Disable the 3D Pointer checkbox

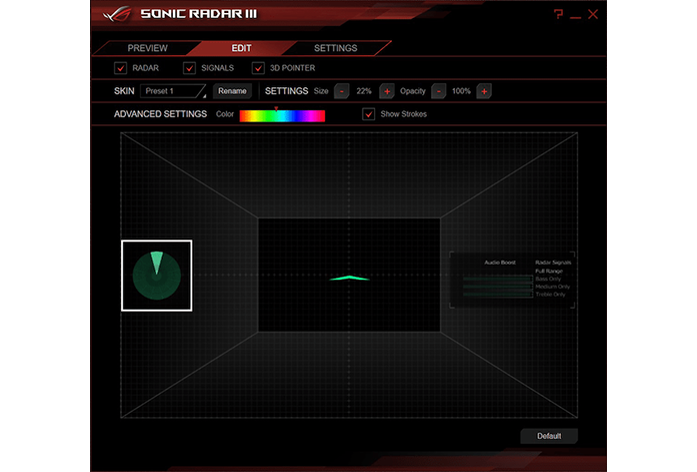[258, 68]
